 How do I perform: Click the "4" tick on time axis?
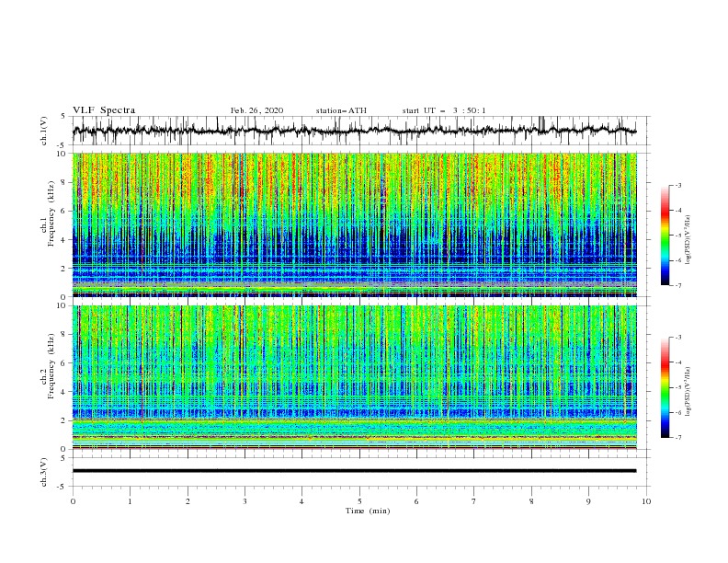click(x=301, y=501)
